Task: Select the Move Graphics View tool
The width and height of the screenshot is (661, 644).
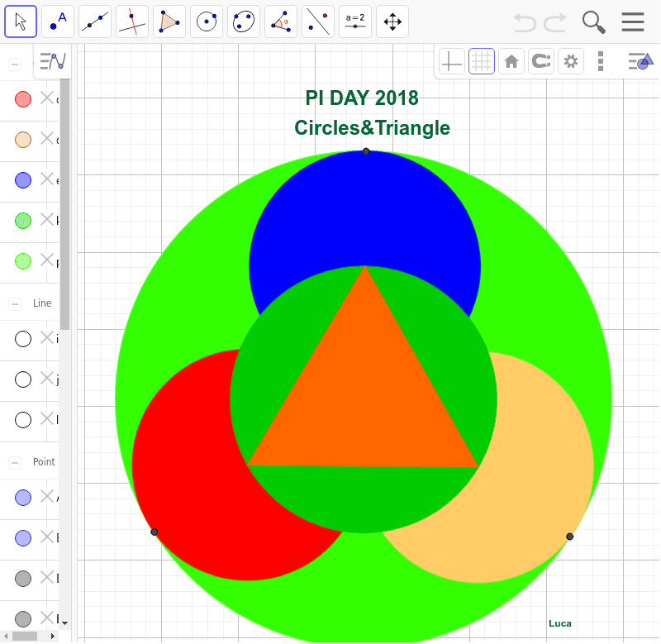Action: point(392,21)
